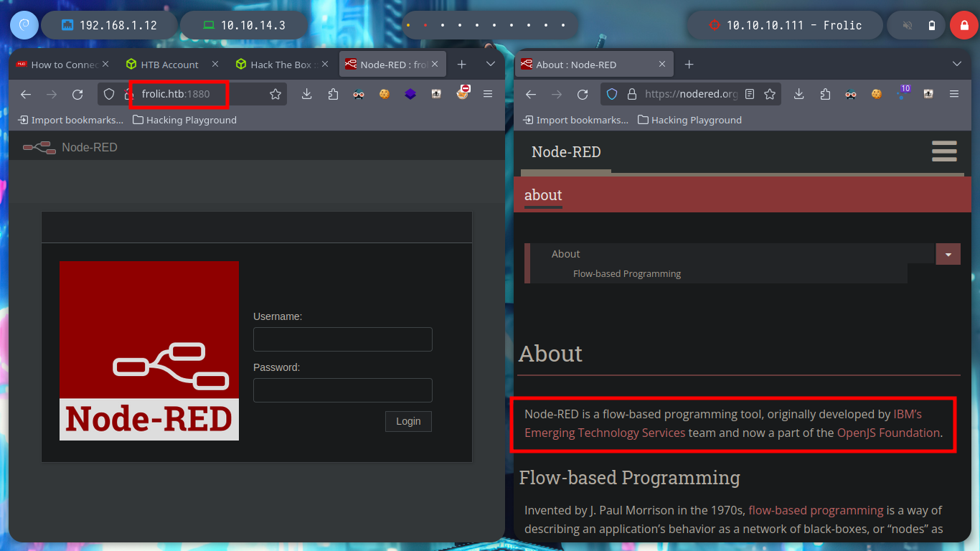The image size is (980, 551).
Task: Open hamburger menu in left browser
Action: [488, 94]
